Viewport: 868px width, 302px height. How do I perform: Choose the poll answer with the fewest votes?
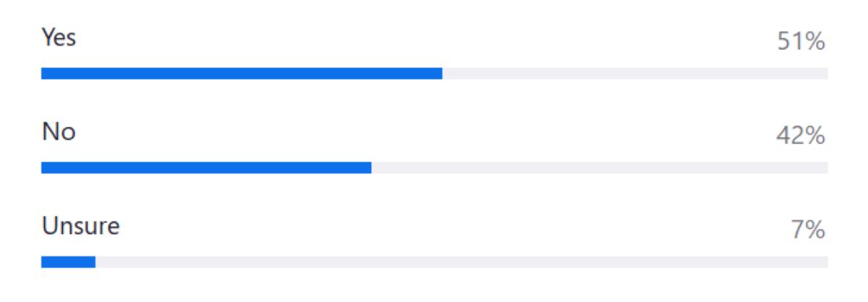(80, 226)
